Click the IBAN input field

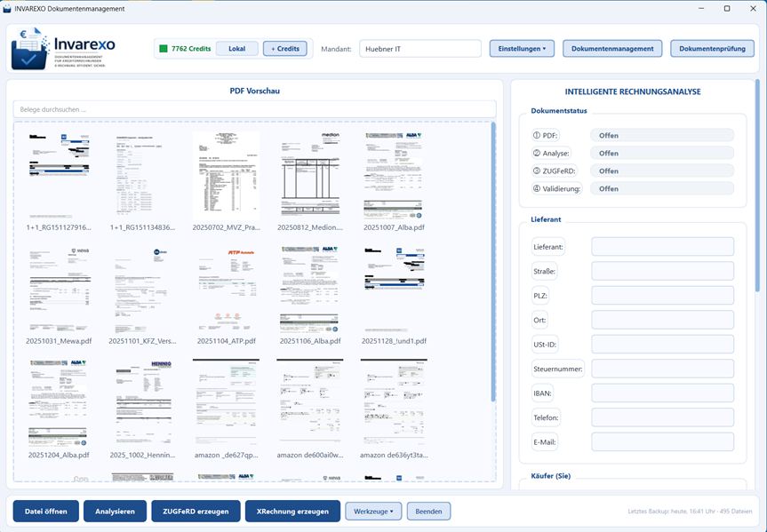662,393
